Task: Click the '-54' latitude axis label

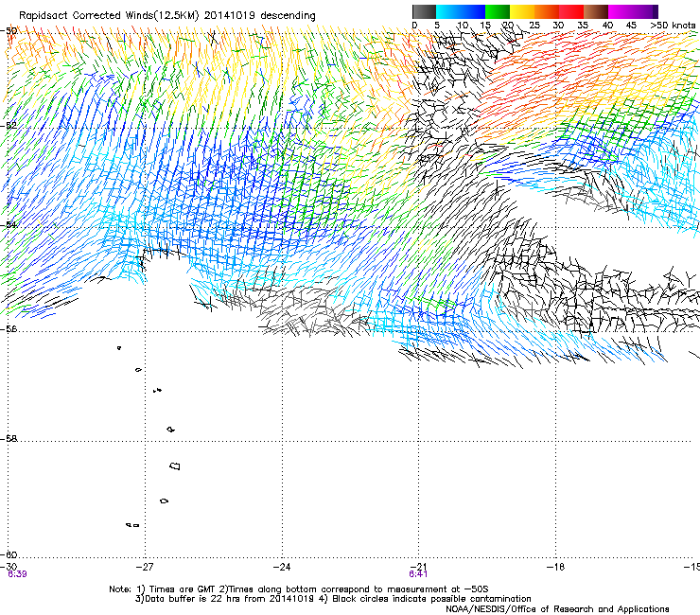Action: pos(9,224)
